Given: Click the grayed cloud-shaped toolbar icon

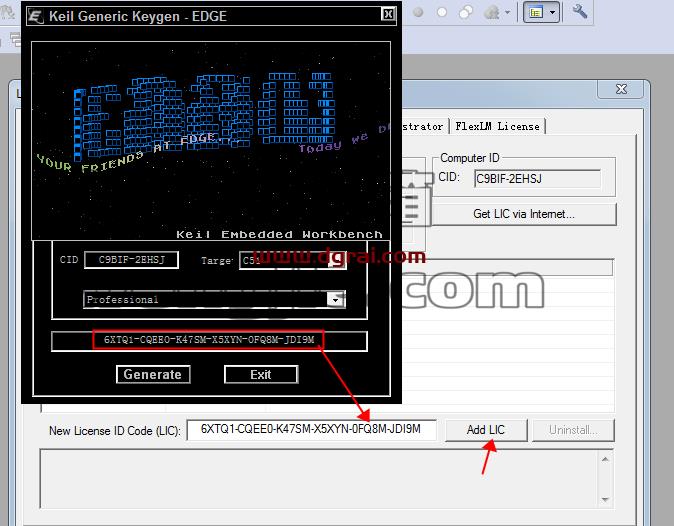Looking at the screenshot, I should [x=491, y=12].
